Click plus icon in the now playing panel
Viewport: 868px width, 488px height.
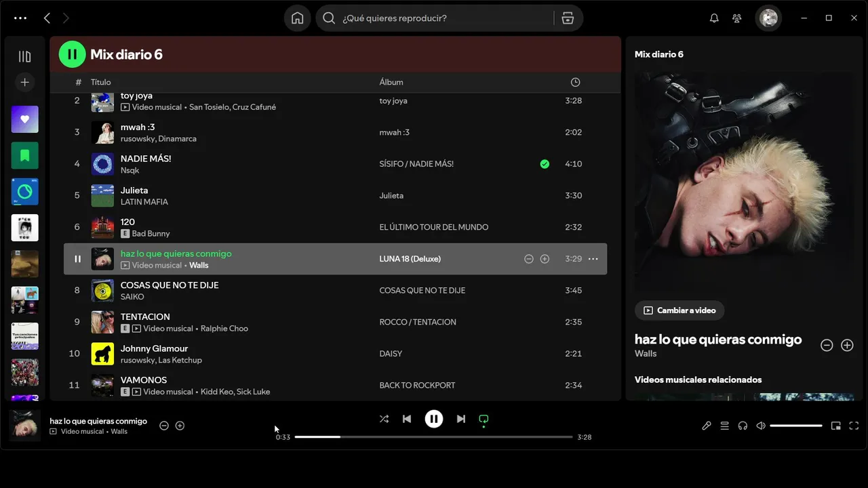[x=847, y=345]
